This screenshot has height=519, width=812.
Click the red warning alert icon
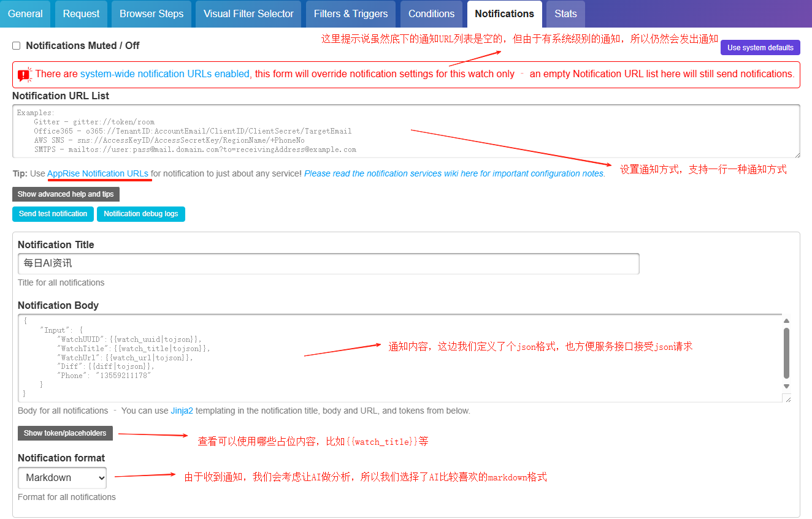[25, 75]
